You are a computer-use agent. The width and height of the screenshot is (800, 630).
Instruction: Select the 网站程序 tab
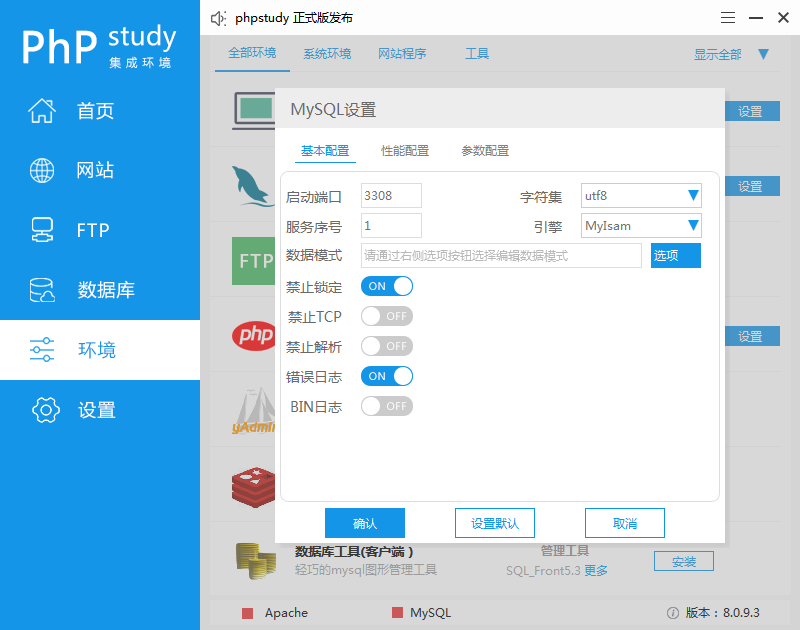point(402,54)
